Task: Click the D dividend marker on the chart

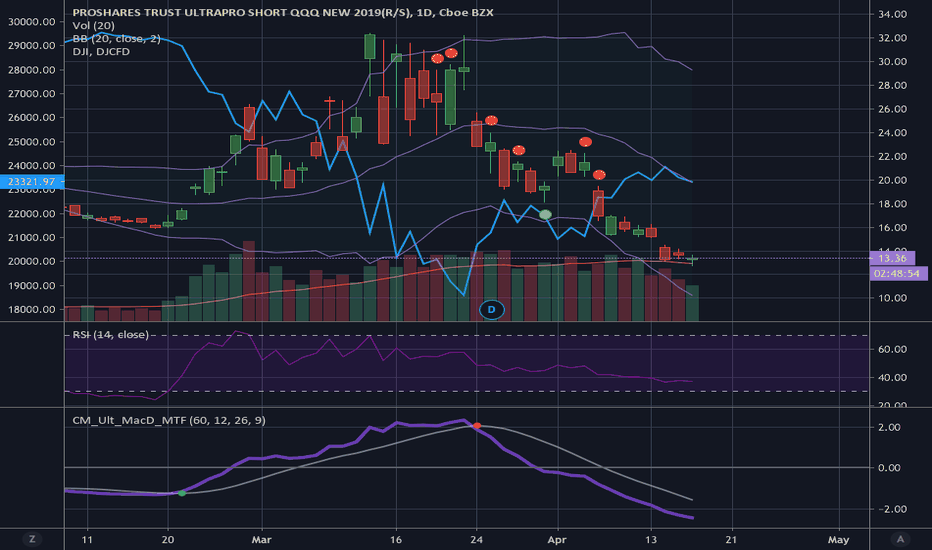Action: click(492, 310)
